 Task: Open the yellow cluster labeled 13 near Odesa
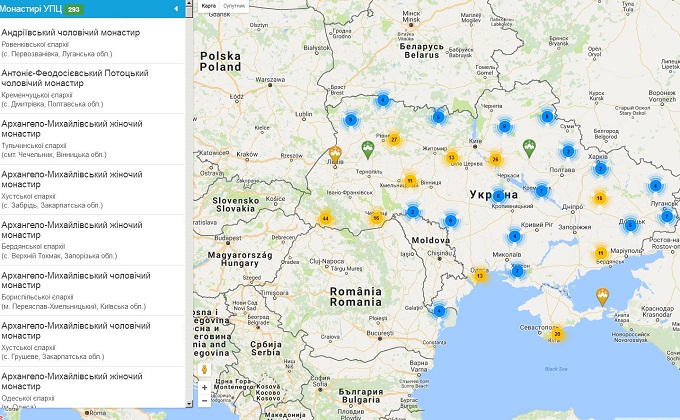click(480, 276)
